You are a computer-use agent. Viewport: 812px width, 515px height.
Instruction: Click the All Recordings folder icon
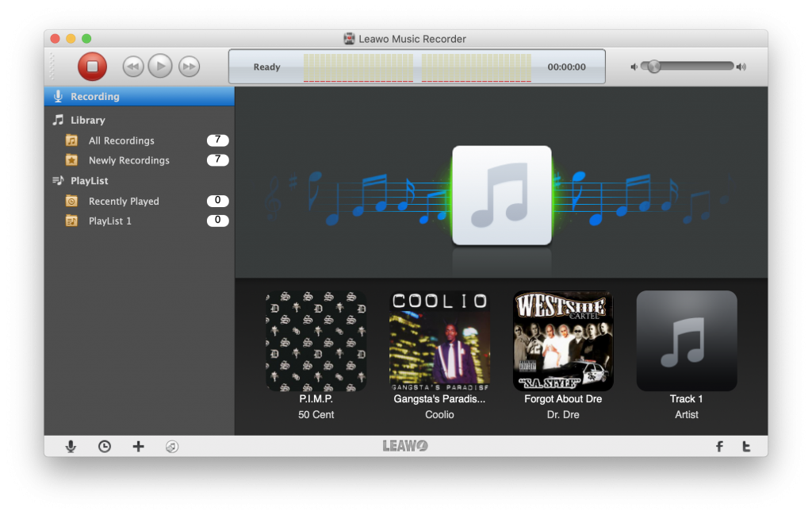click(71, 140)
